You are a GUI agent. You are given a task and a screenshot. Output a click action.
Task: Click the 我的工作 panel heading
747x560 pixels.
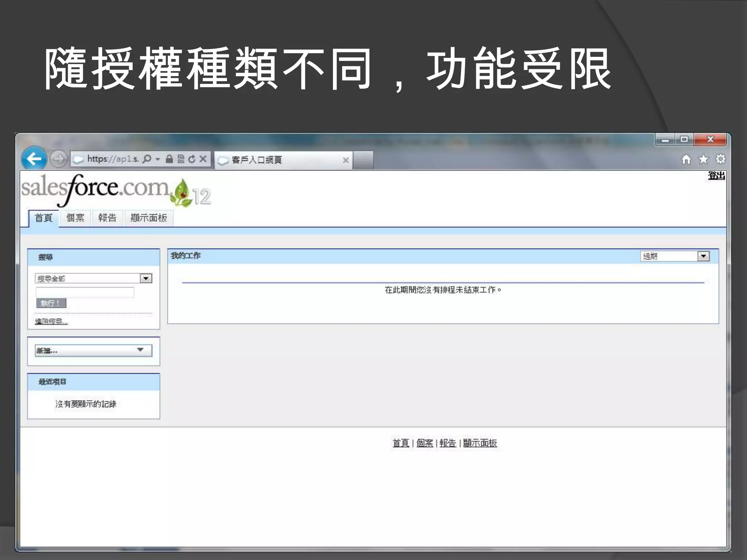click(x=186, y=256)
